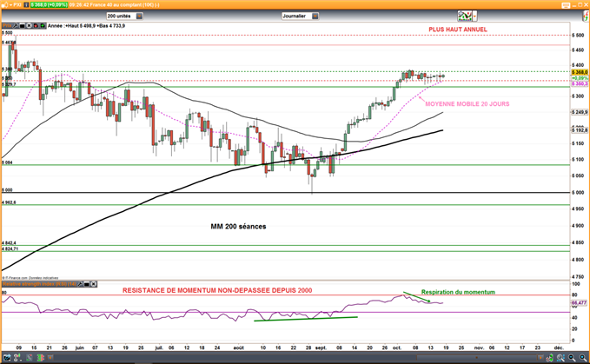
Task: Open Prix panel wrench settings
Action: tap(16, 25)
